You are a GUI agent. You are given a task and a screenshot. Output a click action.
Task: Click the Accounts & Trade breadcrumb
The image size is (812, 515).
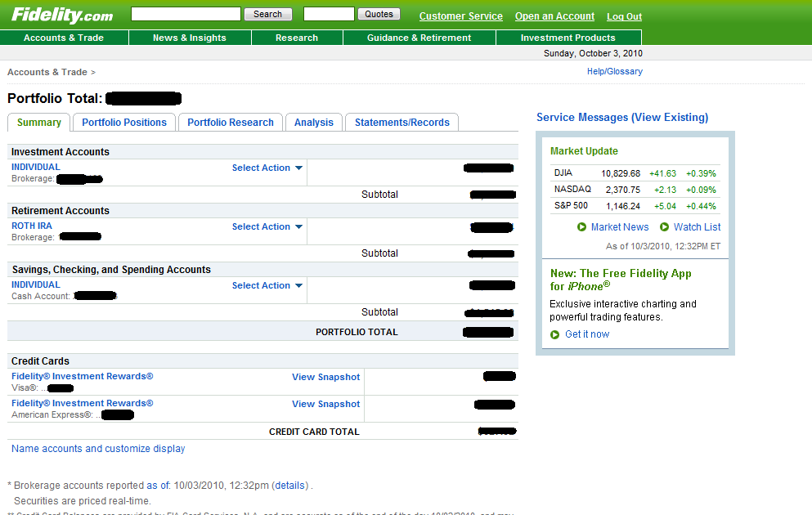(x=47, y=72)
